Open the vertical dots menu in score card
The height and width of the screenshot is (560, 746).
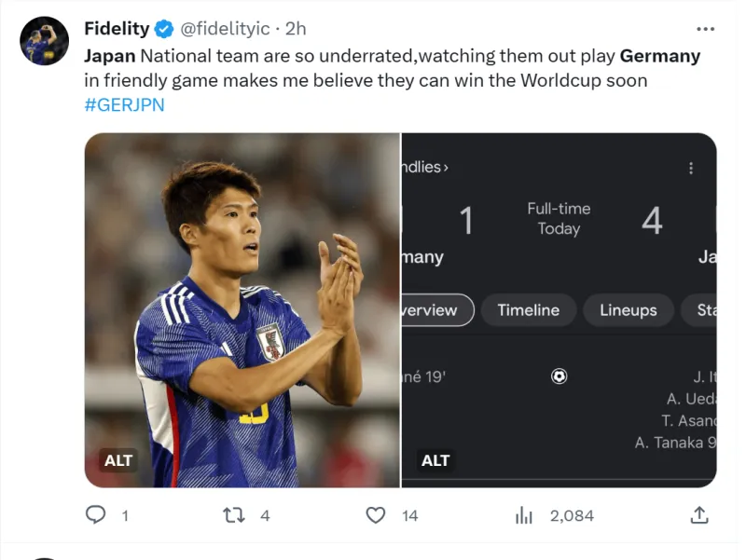pyautogui.click(x=691, y=168)
